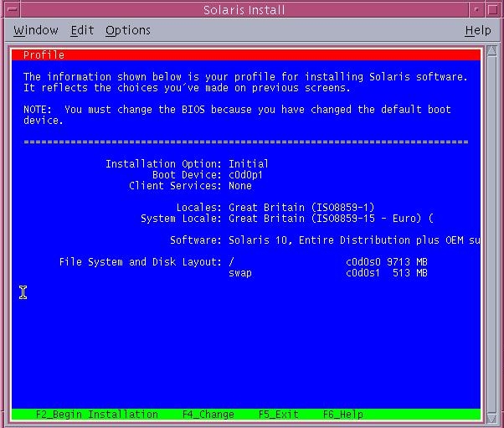
Task: Click F6_Help at the bottom bar
Action: pyautogui.click(x=343, y=414)
